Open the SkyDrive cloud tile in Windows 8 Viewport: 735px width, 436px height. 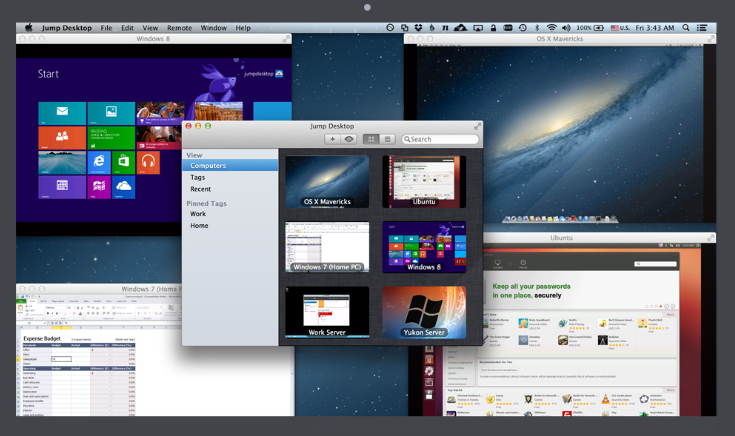(x=123, y=187)
